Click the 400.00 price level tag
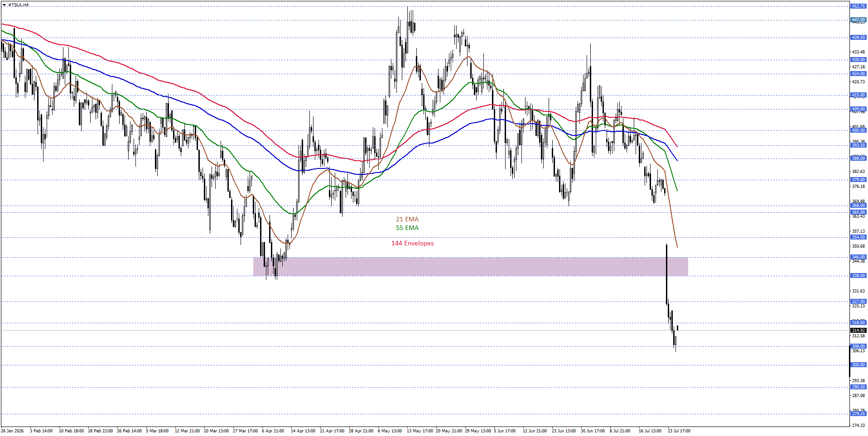The width and height of the screenshot is (868, 436). (x=858, y=130)
